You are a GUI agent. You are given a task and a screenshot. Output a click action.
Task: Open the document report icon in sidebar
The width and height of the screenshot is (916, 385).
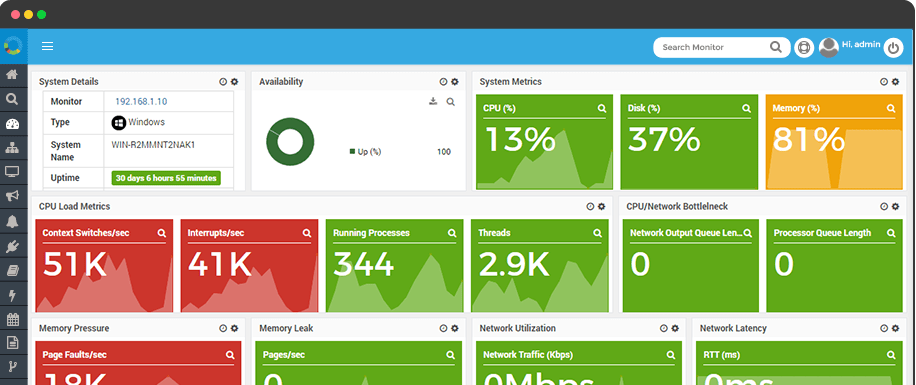tap(12, 343)
